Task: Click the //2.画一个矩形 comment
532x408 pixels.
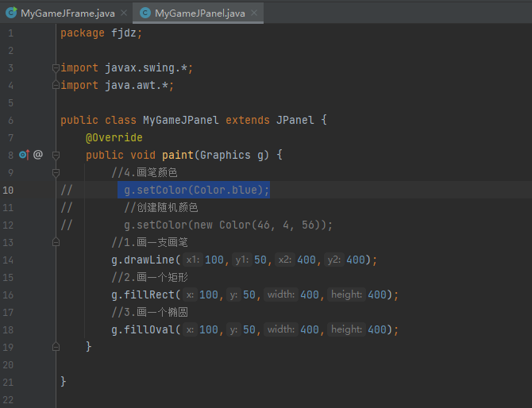Action: (x=149, y=278)
